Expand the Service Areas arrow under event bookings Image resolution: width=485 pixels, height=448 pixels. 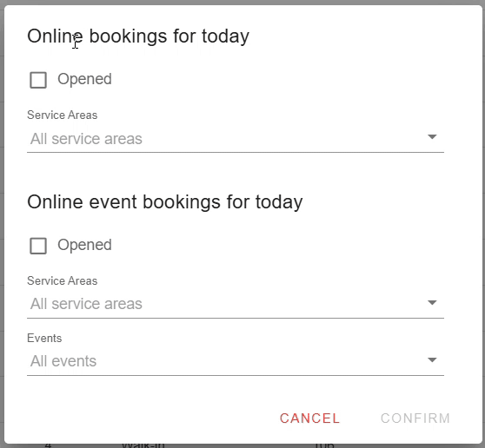(x=432, y=302)
